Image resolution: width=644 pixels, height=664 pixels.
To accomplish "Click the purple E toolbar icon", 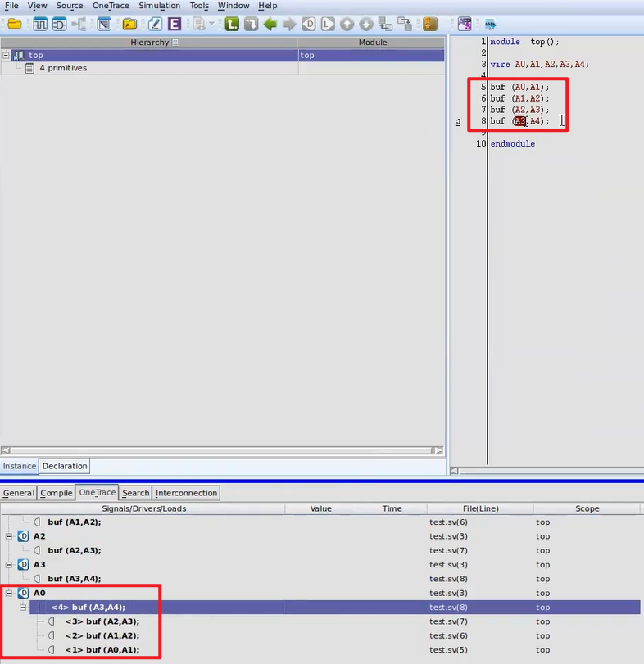I will (x=175, y=24).
